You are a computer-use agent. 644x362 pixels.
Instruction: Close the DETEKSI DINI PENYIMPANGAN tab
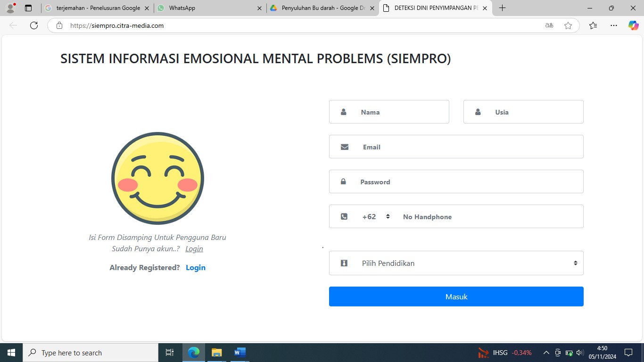(485, 8)
